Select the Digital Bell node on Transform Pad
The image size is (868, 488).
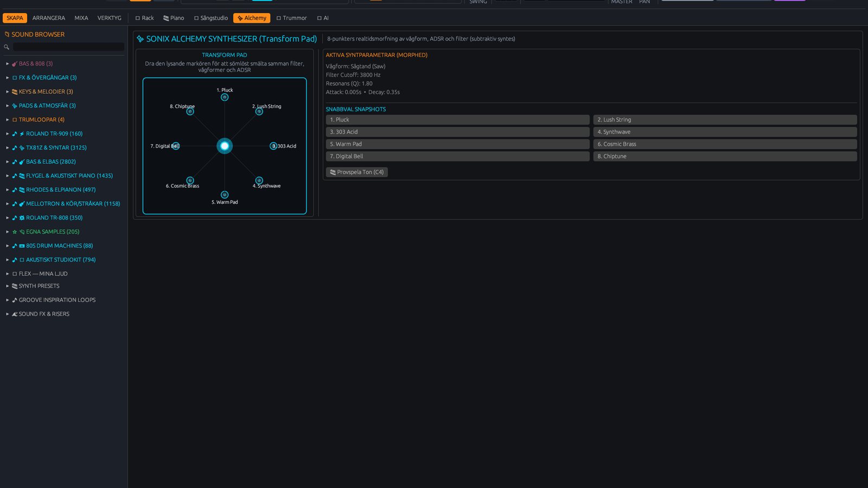[x=176, y=146]
